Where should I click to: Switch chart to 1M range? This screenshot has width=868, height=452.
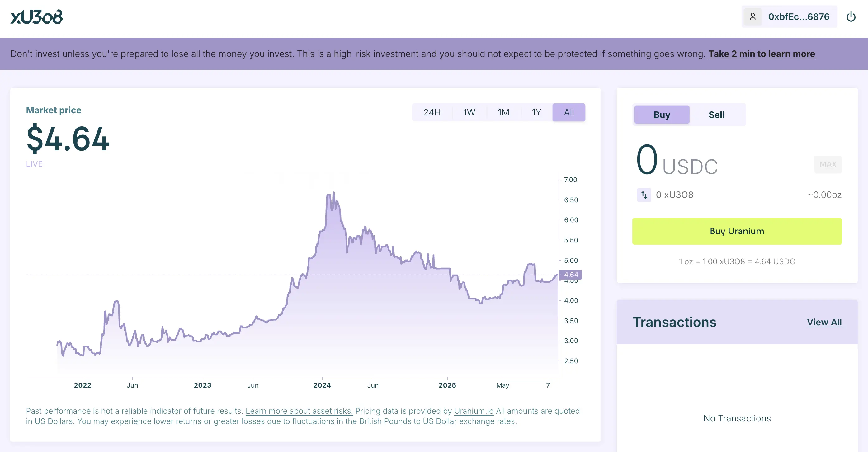[503, 112]
